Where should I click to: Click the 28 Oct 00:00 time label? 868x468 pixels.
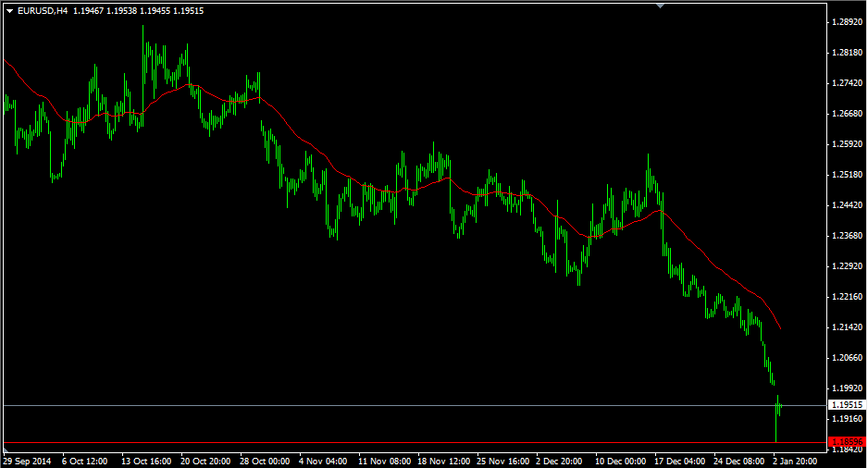265,461
